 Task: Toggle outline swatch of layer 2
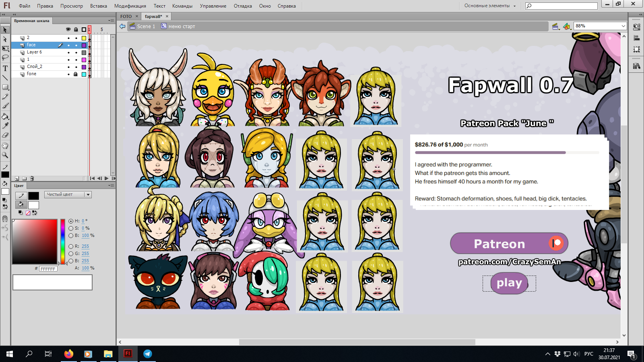pyautogui.click(x=84, y=38)
